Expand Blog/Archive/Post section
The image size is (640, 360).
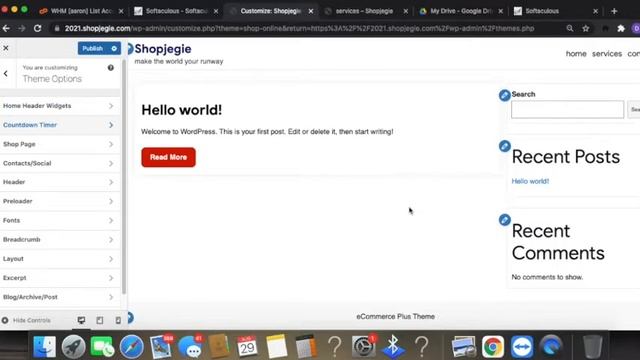(60, 297)
